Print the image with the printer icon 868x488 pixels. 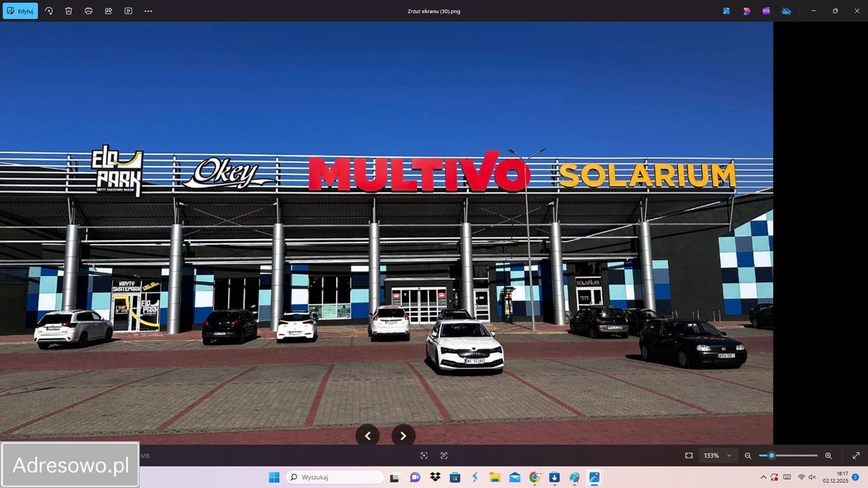tap(88, 11)
